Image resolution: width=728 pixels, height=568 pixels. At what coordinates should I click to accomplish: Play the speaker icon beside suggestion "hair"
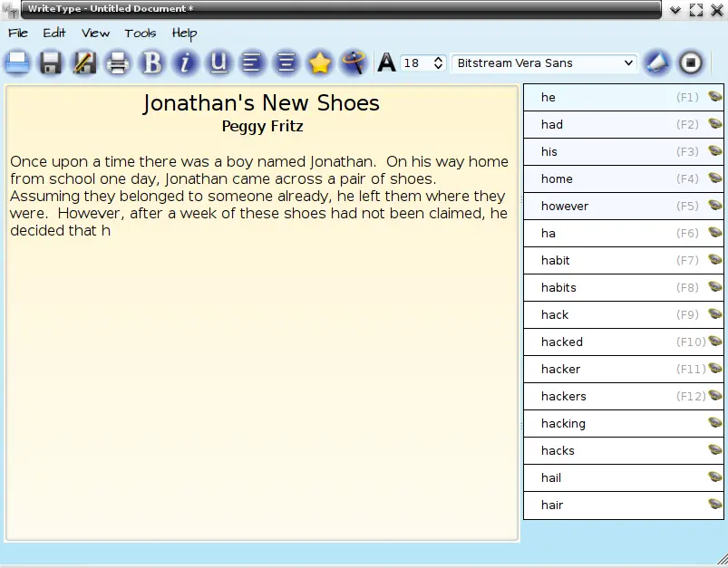pos(715,504)
